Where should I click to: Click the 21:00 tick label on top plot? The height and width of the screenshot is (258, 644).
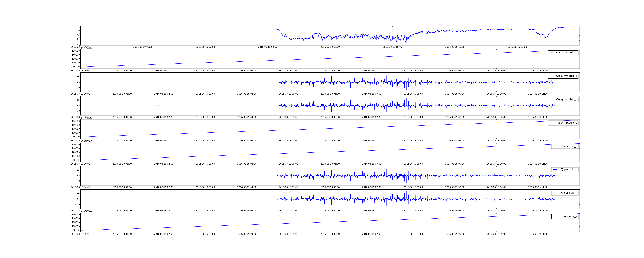(517, 47)
